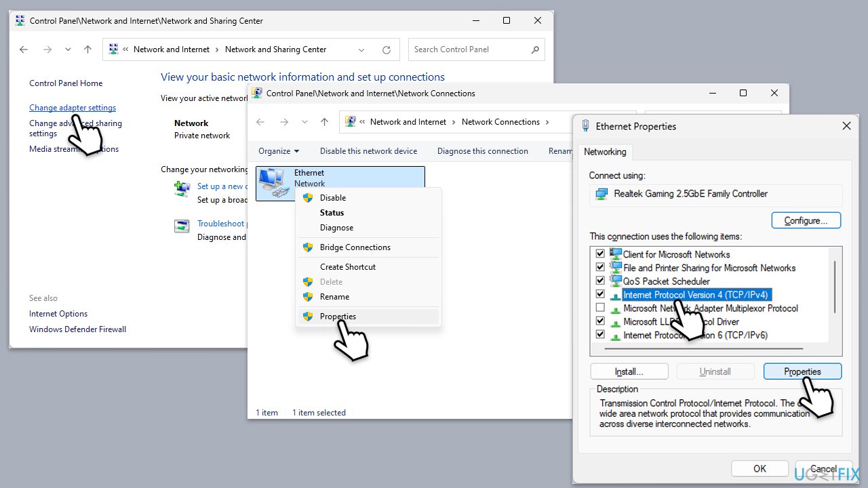Open Windows Defender Firewall link

[77, 329]
